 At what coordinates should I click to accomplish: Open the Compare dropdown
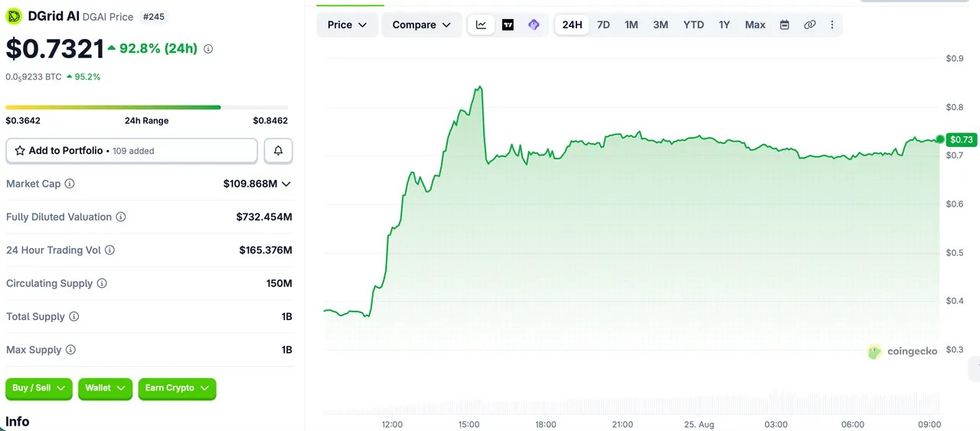[x=422, y=24]
